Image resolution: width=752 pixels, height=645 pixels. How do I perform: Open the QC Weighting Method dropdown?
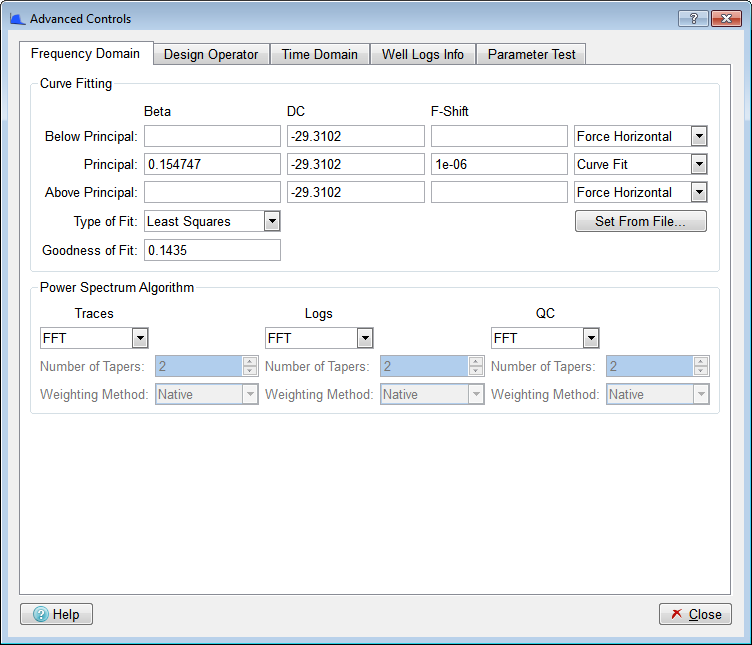coord(658,394)
